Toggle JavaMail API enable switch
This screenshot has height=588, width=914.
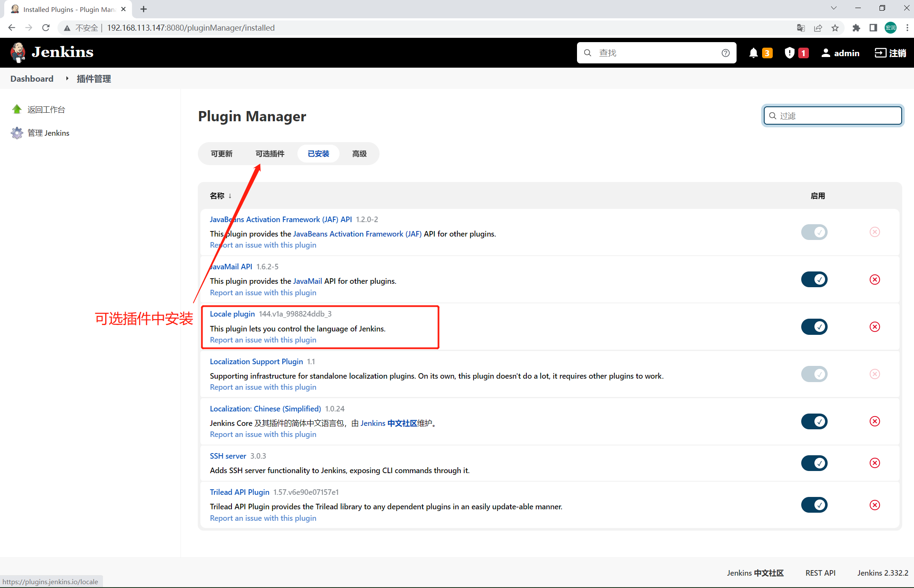(x=814, y=280)
